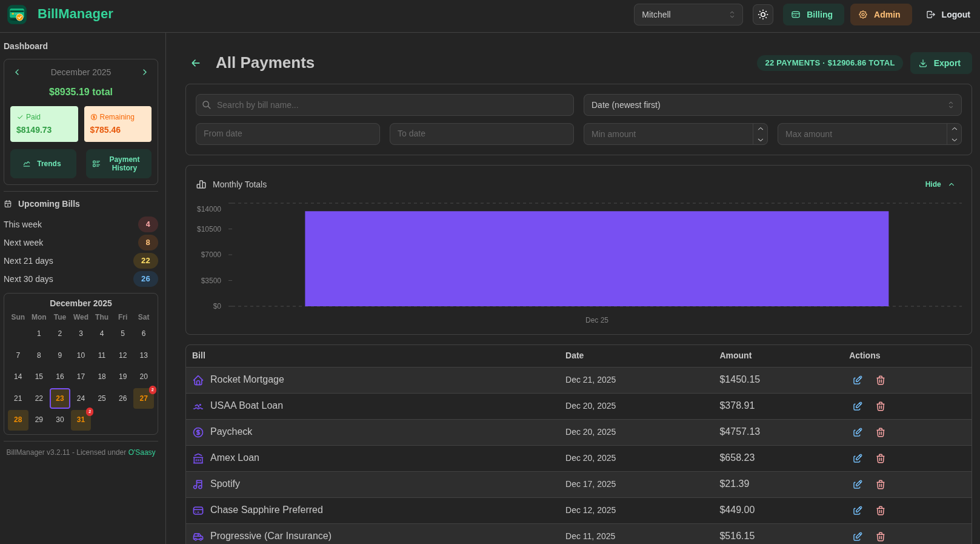Hide the Monthly Totals chart

pos(940,184)
